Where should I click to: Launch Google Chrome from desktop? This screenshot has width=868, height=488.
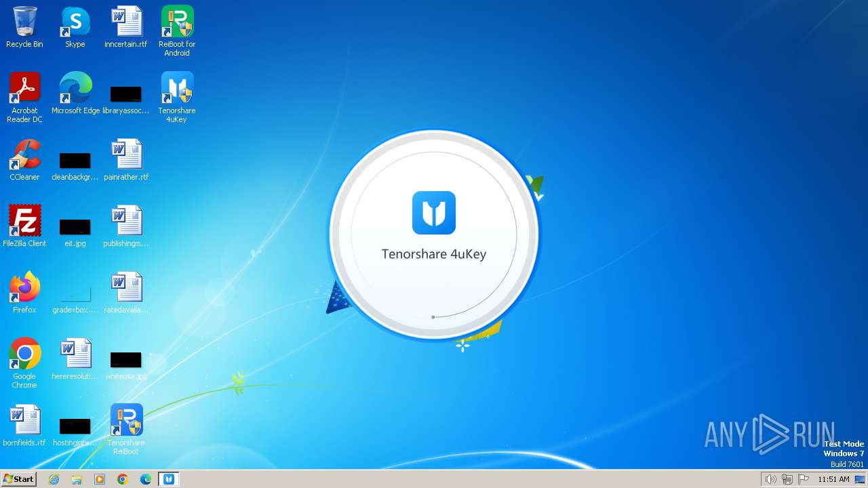[24, 363]
